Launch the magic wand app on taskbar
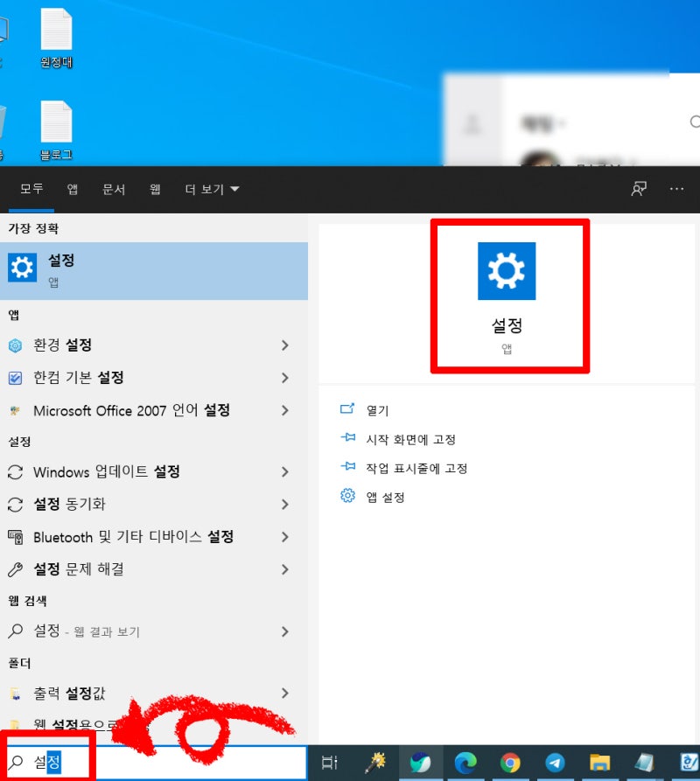Screen dimensions: 700x781 pos(375,763)
